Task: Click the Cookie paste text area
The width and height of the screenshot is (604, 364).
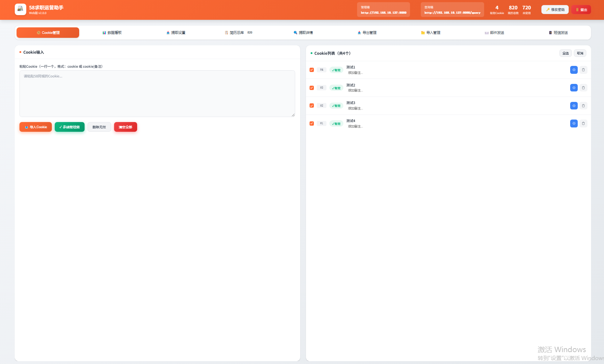Action: click(x=157, y=94)
